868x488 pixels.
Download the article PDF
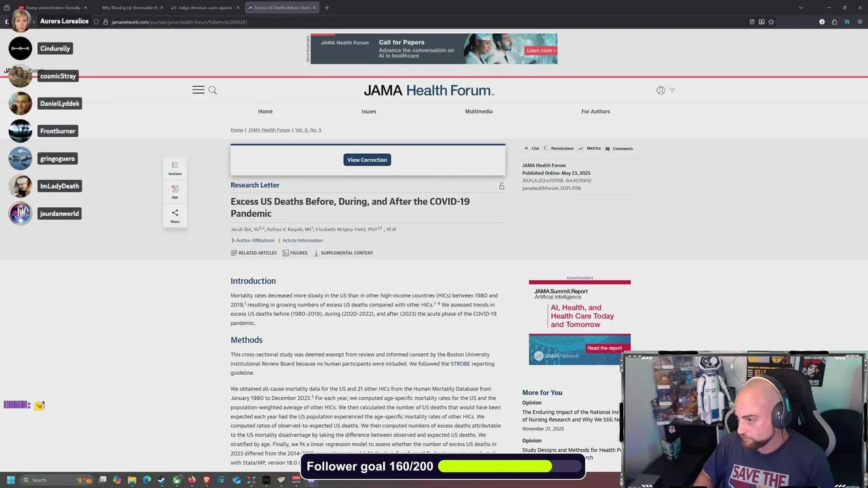pos(175,192)
